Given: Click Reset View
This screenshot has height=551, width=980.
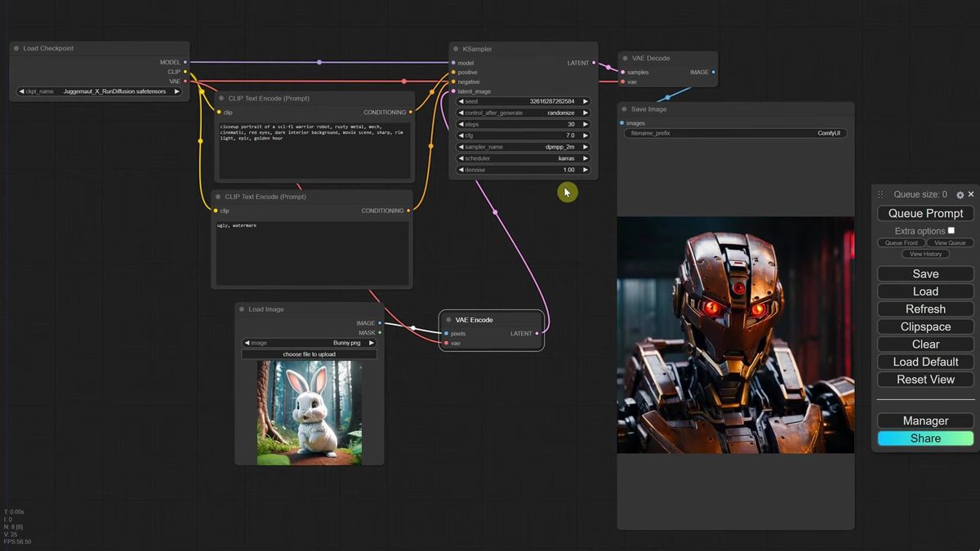Looking at the screenshot, I should click(925, 380).
